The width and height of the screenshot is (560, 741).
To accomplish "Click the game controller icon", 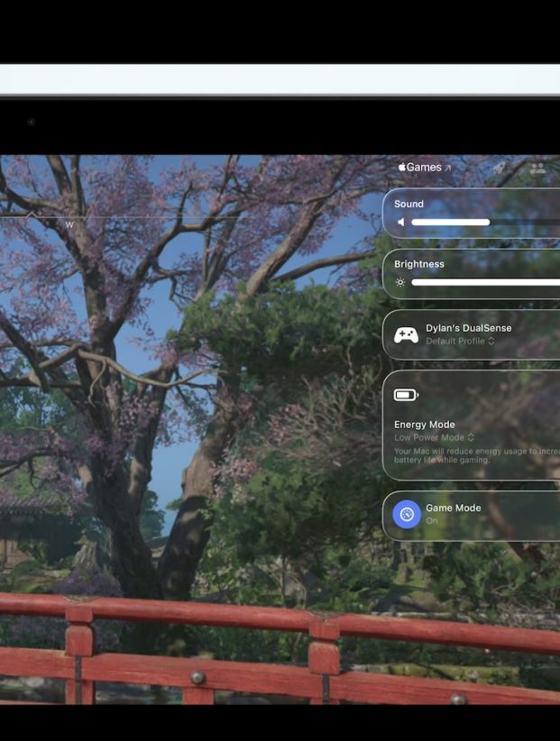I will (406, 335).
